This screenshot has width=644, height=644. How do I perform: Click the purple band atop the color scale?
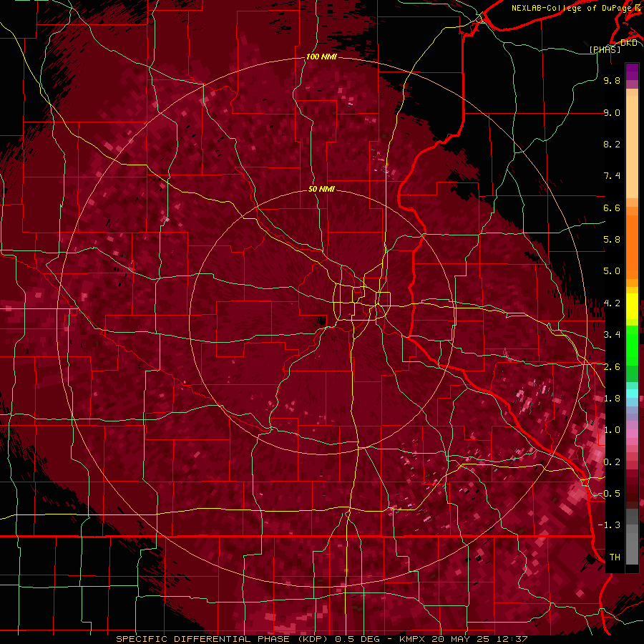click(x=632, y=72)
